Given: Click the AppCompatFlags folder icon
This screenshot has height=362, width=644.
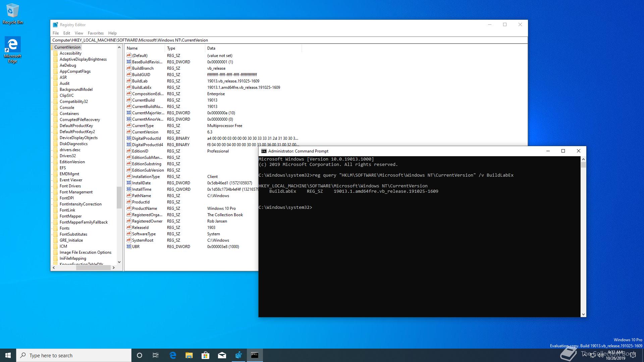Looking at the screenshot, I should (55, 71).
